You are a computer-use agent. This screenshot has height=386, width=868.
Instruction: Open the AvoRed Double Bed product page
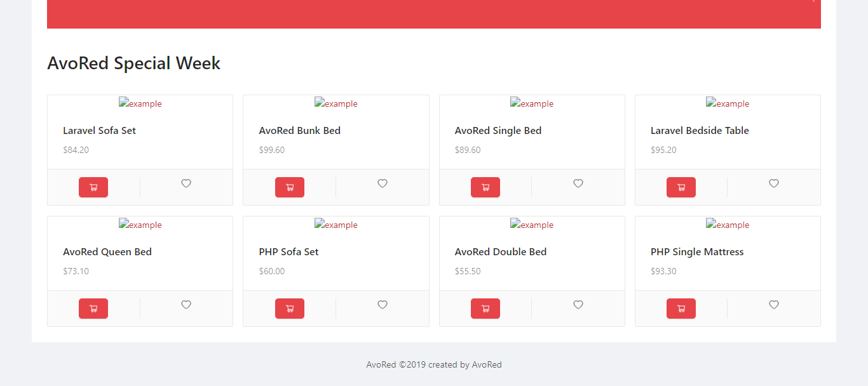tap(500, 251)
